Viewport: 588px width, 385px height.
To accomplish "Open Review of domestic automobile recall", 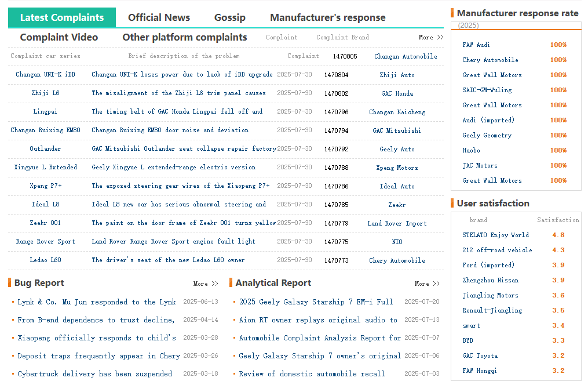I will (312, 374).
